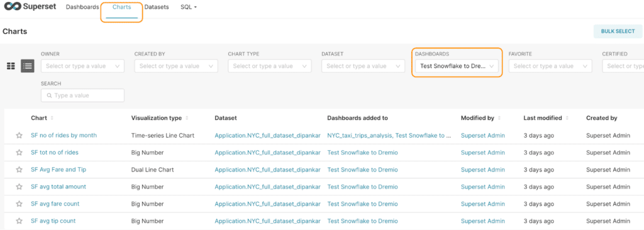Select the list view icon
644x230 pixels.
[x=28, y=66]
